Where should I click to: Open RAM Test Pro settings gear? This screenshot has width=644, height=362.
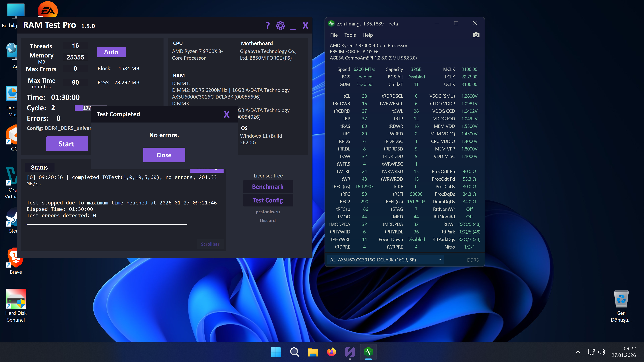point(280,25)
